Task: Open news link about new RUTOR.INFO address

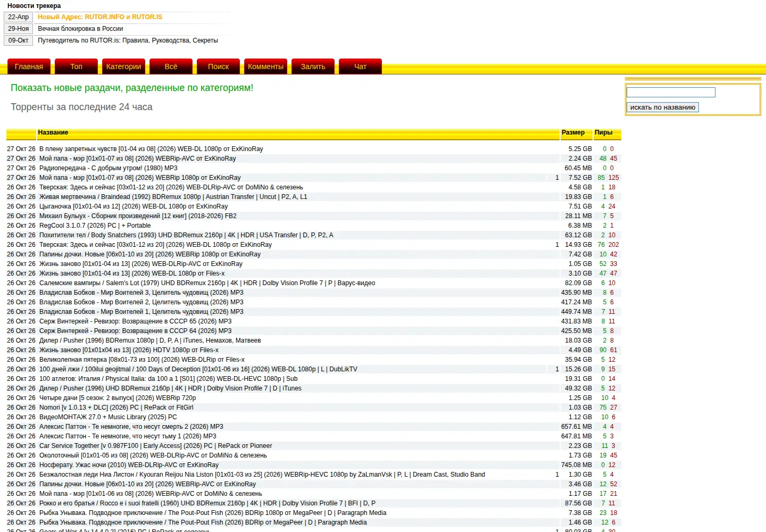Action: (100, 17)
